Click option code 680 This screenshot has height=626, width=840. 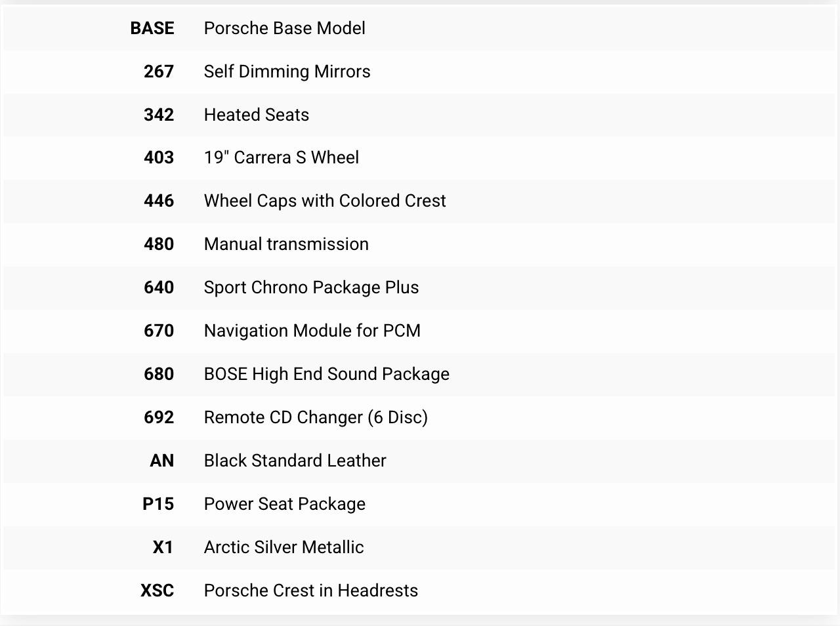159,374
